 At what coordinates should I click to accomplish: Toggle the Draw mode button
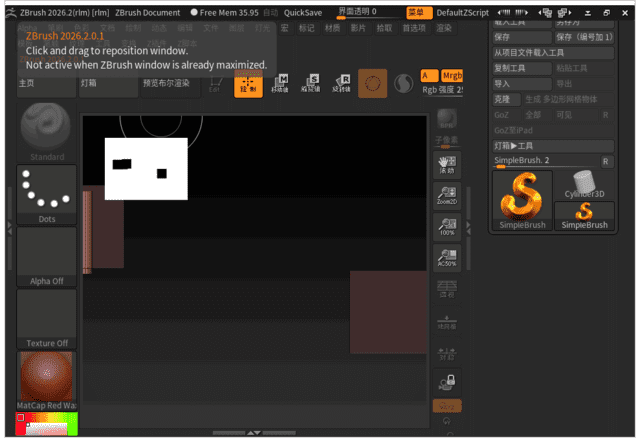tap(248, 84)
